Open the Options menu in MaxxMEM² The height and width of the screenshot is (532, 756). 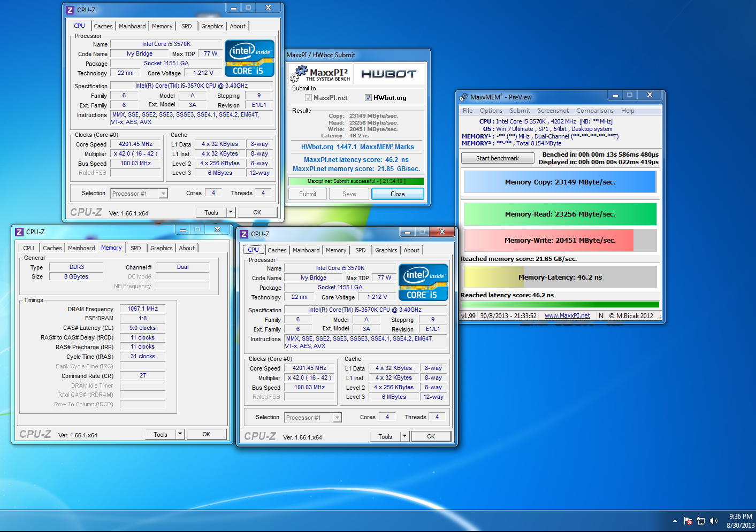[491, 111]
